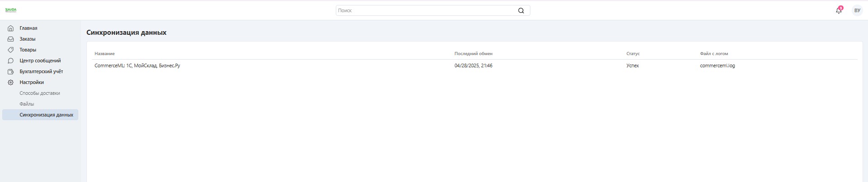The height and width of the screenshot is (182, 868).
Task: Go to the Файлы settings page
Action: [27, 104]
